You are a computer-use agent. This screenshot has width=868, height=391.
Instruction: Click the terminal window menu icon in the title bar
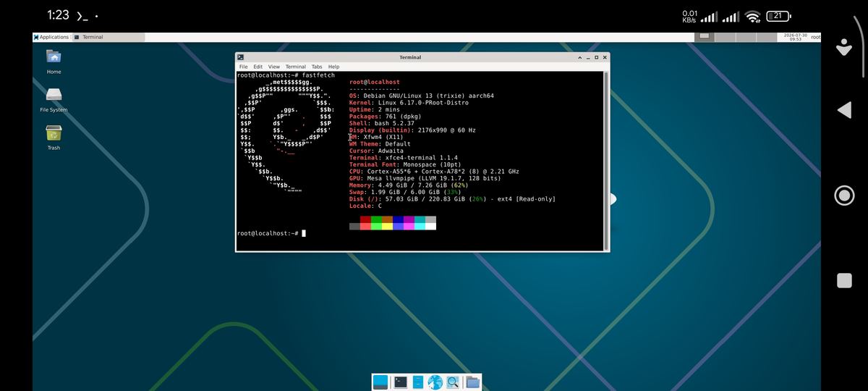[x=241, y=57]
